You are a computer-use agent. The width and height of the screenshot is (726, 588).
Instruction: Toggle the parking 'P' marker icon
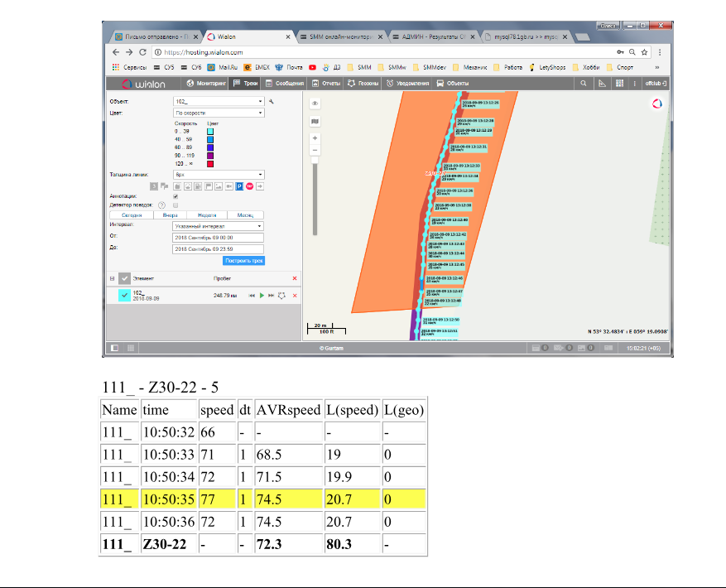239,186
